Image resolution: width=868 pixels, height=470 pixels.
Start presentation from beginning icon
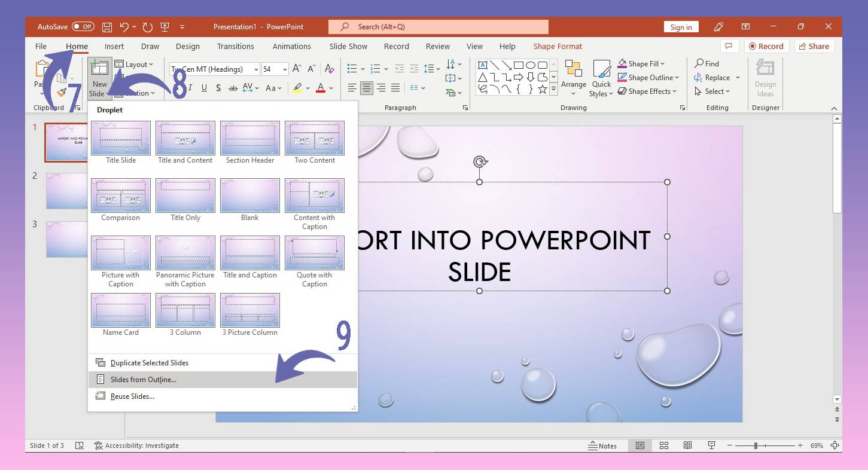(x=165, y=27)
